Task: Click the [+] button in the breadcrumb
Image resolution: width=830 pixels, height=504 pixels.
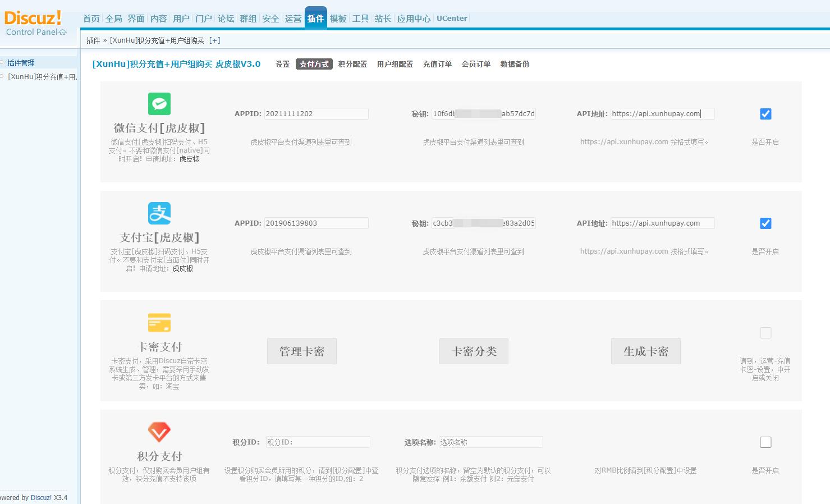Action: (x=215, y=40)
